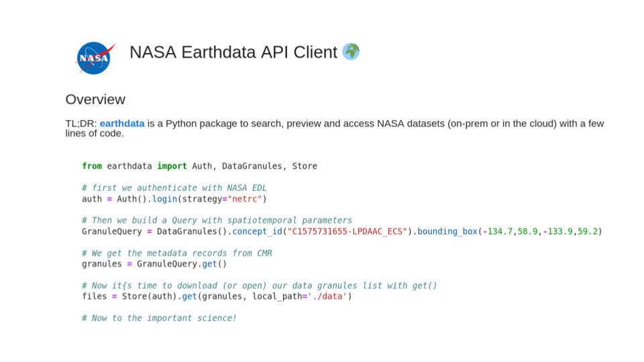Click the './data' string in code
644x362 pixels.
tap(327, 296)
